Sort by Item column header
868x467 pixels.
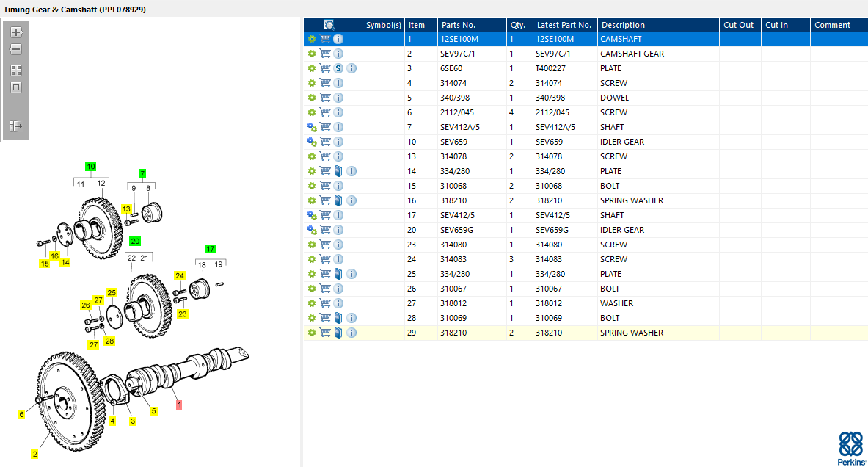(420, 25)
